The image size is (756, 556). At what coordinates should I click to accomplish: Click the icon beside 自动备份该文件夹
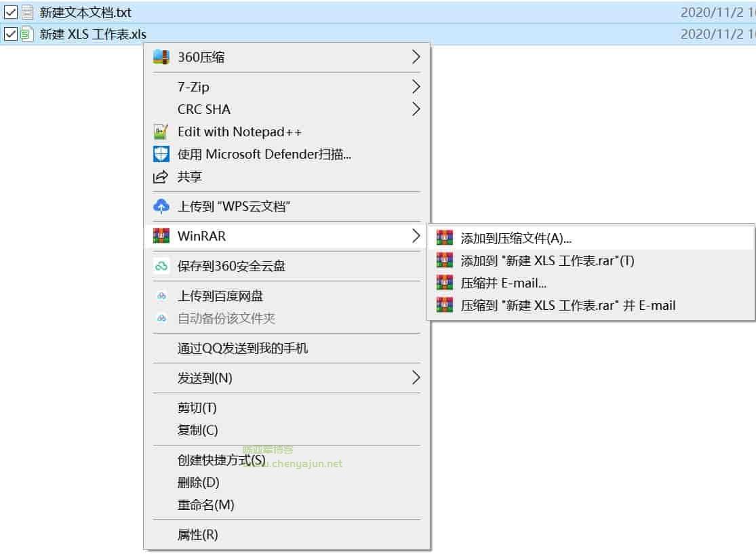point(161,318)
